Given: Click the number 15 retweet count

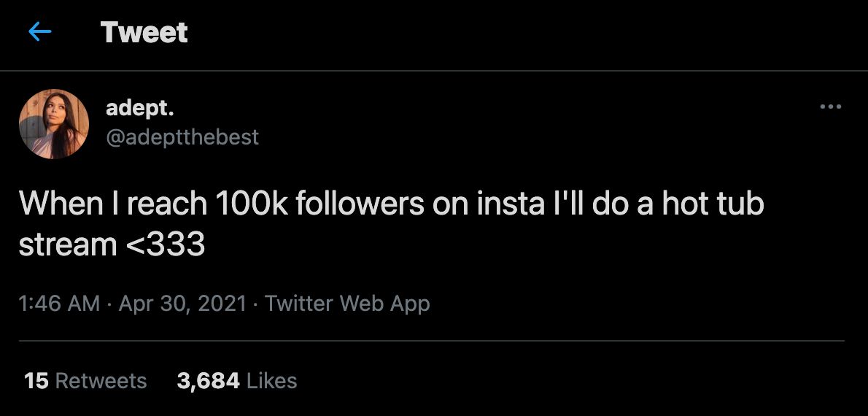Looking at the screenshot, I should (x=36, y=380).
